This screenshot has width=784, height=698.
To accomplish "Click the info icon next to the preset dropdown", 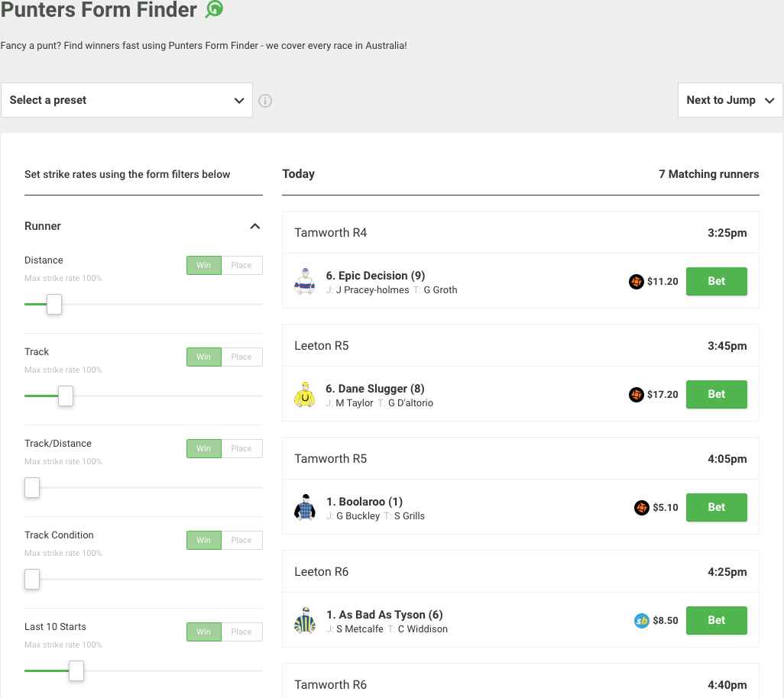I will point(265,101).
